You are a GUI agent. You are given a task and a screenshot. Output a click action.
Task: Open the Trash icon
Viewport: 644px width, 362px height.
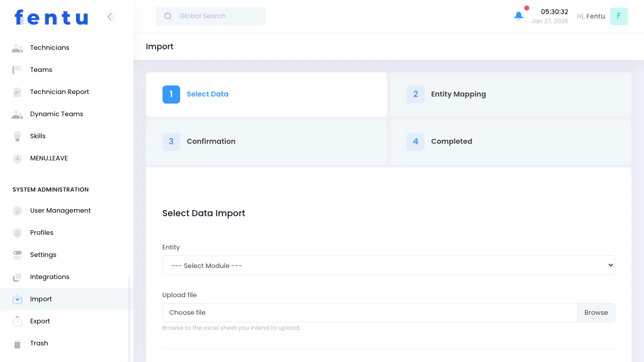[x=17, y=343]
